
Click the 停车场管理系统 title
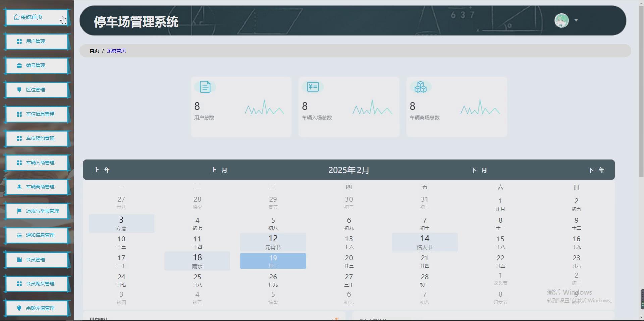(x=136, y=21)
